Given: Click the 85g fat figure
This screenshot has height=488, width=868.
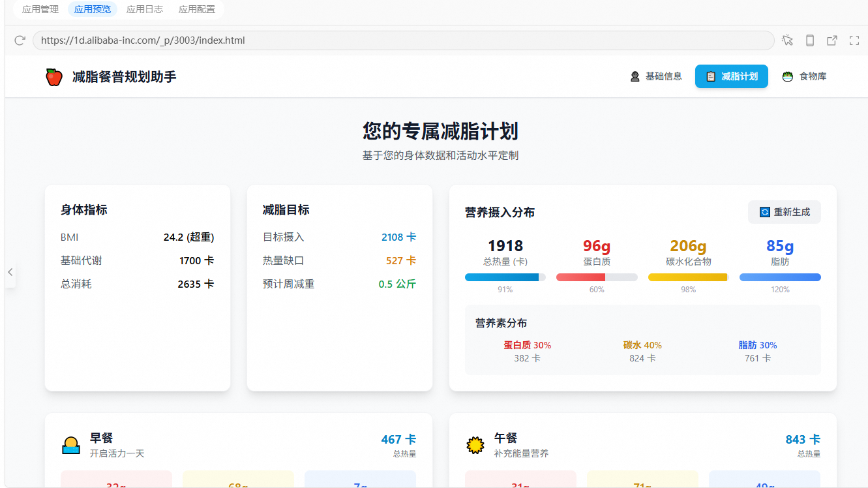Looking at the screenshot, I should point(780,246).
